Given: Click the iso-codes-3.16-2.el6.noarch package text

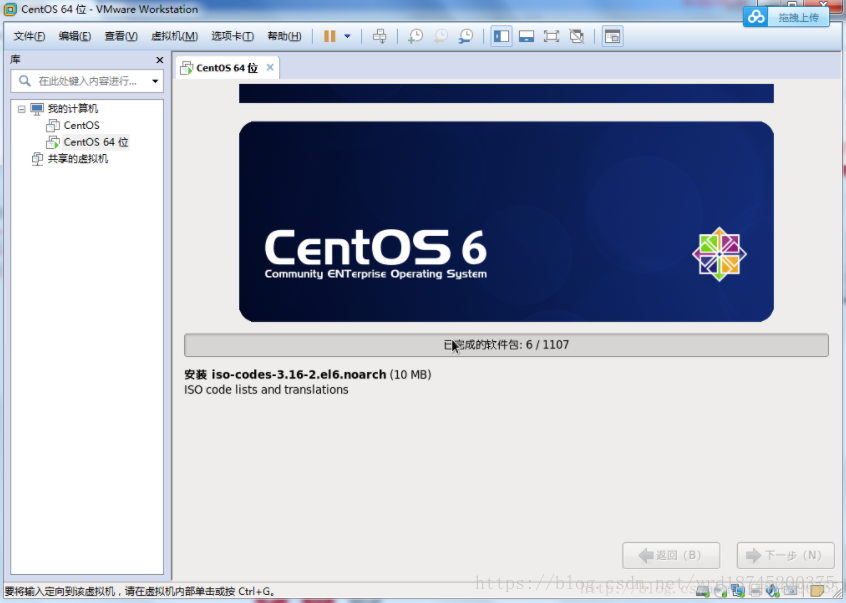Looking at the screenshot, I should click(x=298, y=374).
